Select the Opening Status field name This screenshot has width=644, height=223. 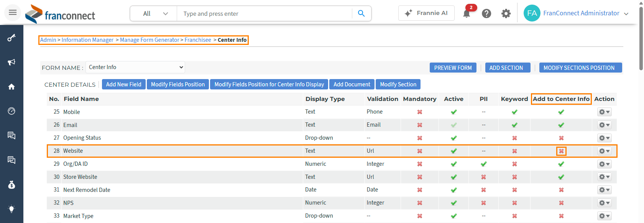tap(82, 138)
